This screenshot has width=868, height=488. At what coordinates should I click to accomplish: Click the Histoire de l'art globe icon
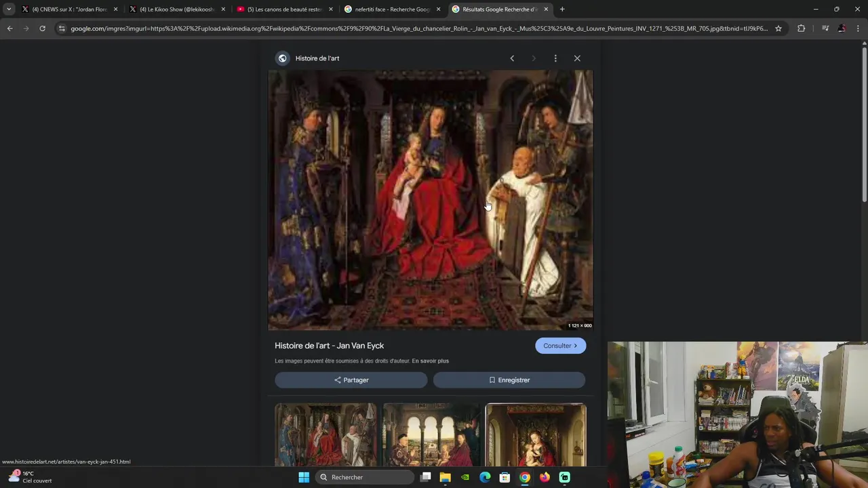(282, 58)
